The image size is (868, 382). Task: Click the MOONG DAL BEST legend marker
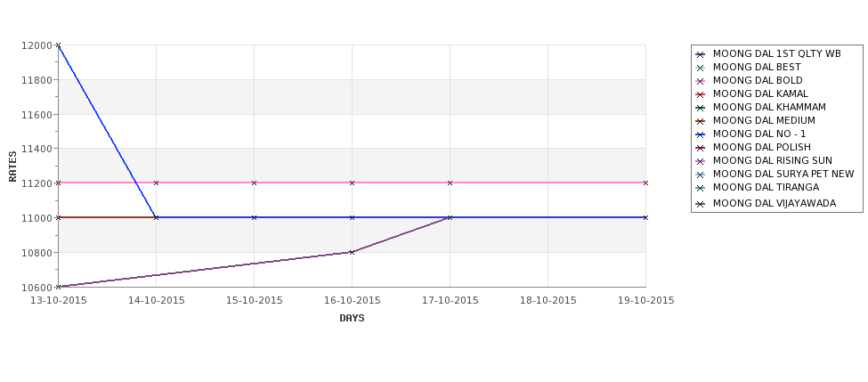(701, 68)
